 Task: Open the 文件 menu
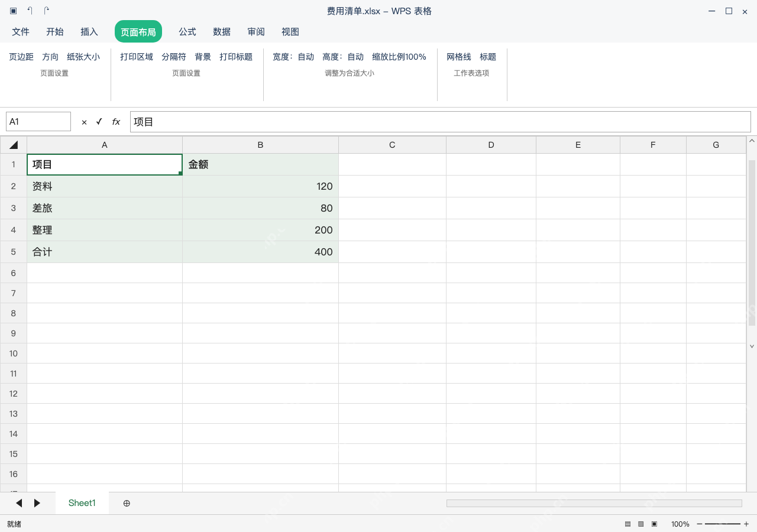(21, 32)
